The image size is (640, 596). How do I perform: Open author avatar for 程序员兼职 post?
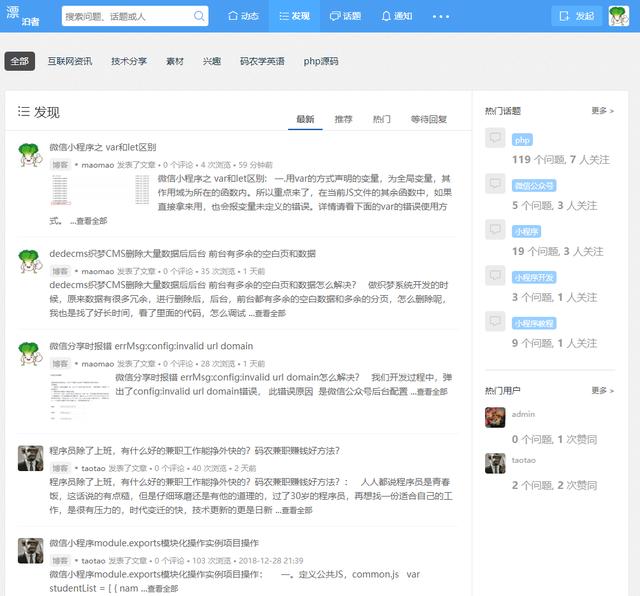pyautogui.click(x=31, y=458)
